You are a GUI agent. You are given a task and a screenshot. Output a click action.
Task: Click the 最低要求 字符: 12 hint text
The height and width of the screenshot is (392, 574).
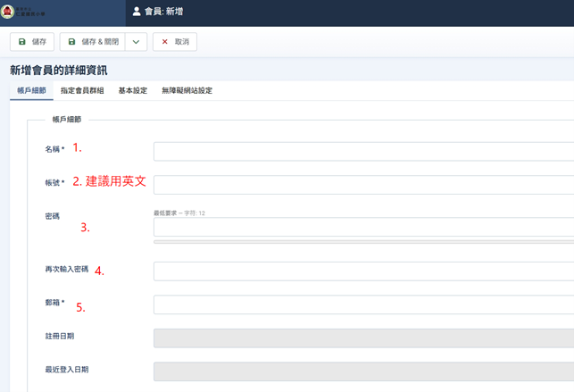(x=179, y=213)
